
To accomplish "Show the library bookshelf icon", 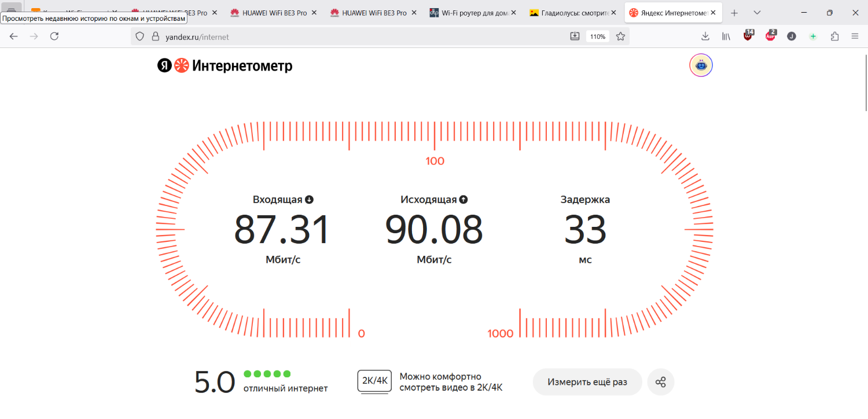I will 726,36.
